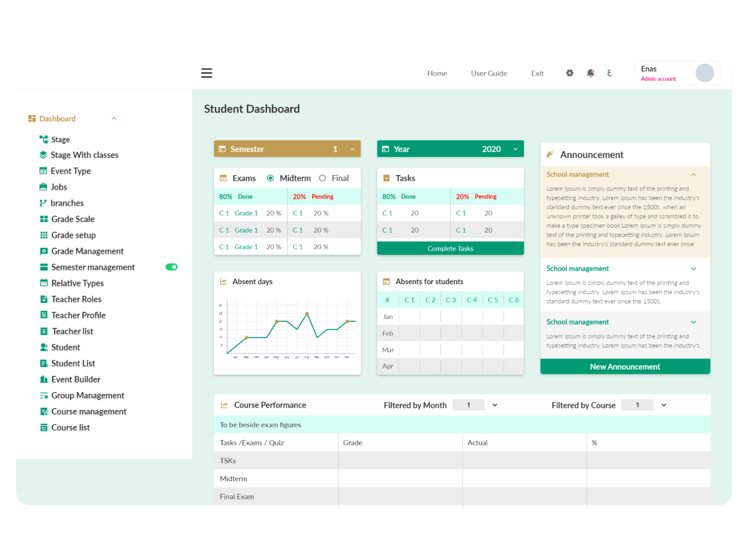
Task: Open the User Guide menu item
Action: 489,73
